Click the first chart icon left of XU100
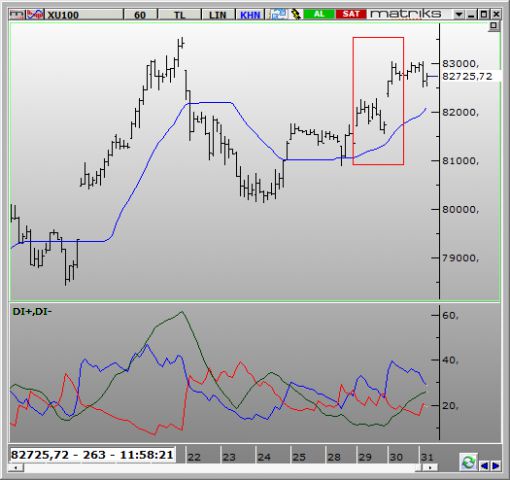This screenshot has height=480, width=510. coord(17,14)
